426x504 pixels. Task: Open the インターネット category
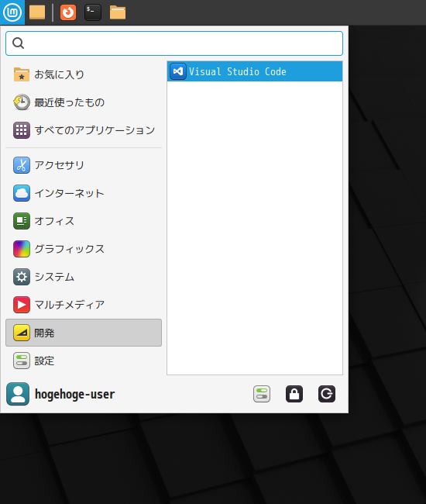pos(84,193)
